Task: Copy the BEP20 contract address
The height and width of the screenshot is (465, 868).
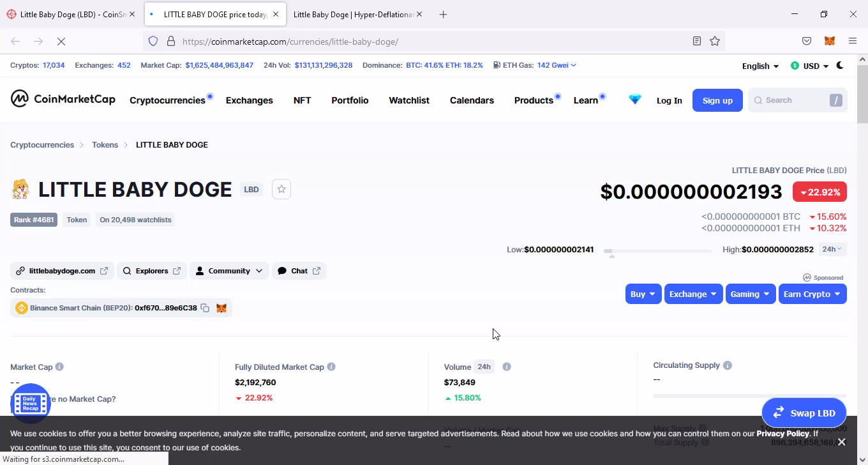Action: [x=205, y=308]
